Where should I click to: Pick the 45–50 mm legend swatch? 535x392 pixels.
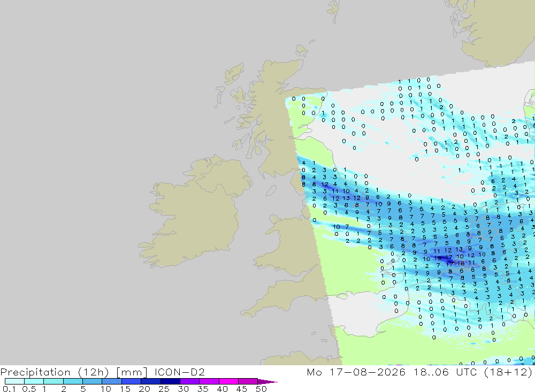click(248, 381)
